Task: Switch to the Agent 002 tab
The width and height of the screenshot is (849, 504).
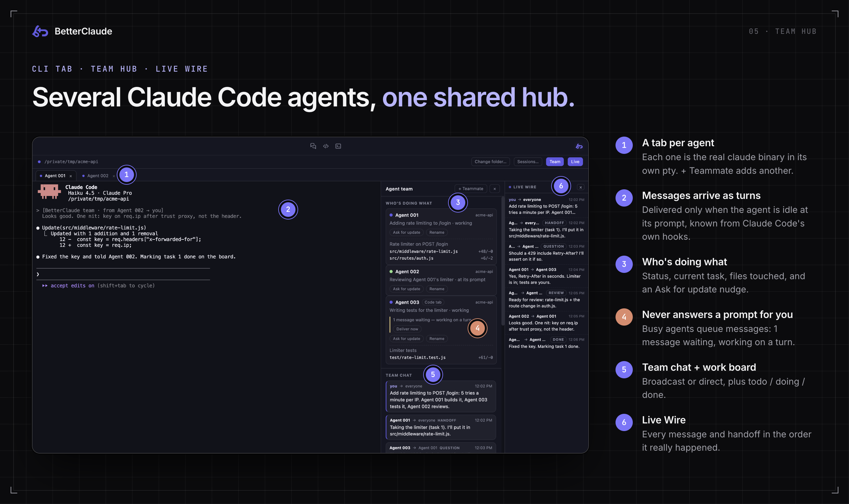Action: point(98,176)
